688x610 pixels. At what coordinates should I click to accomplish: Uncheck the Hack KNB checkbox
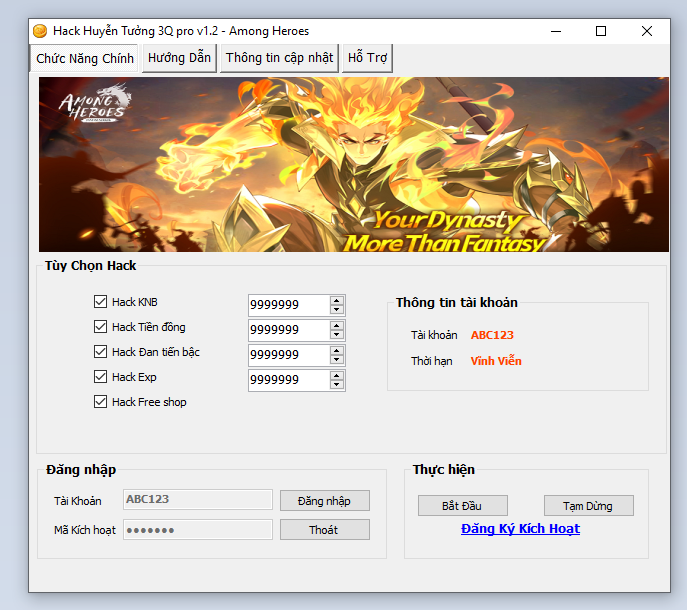(100, 302)
